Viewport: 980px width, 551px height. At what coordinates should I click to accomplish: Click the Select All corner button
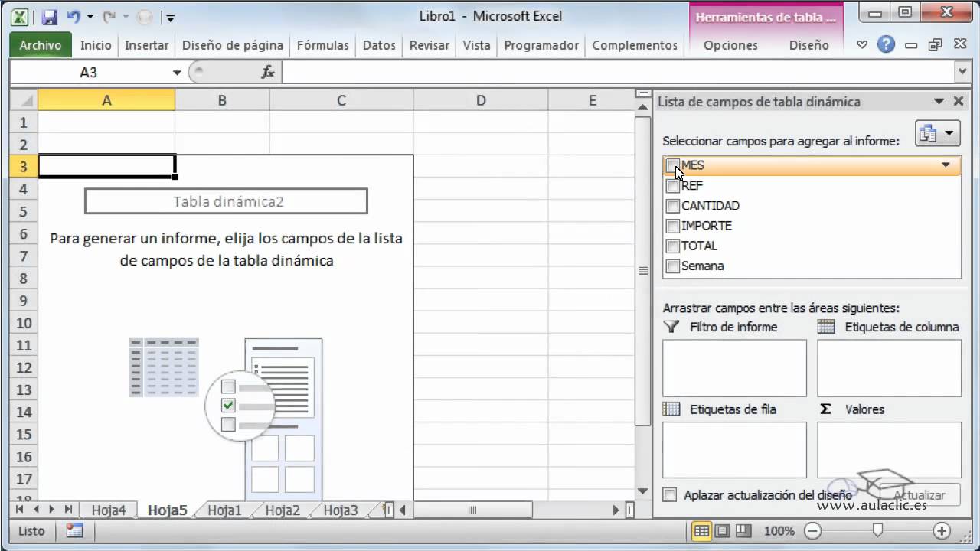(24, 100)
